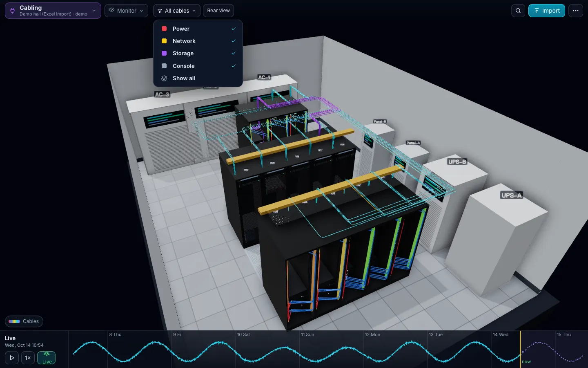This screenshot has height=368, width=588.
Task: Click the UPS-A label in 3D view
Action: (512, 195)
